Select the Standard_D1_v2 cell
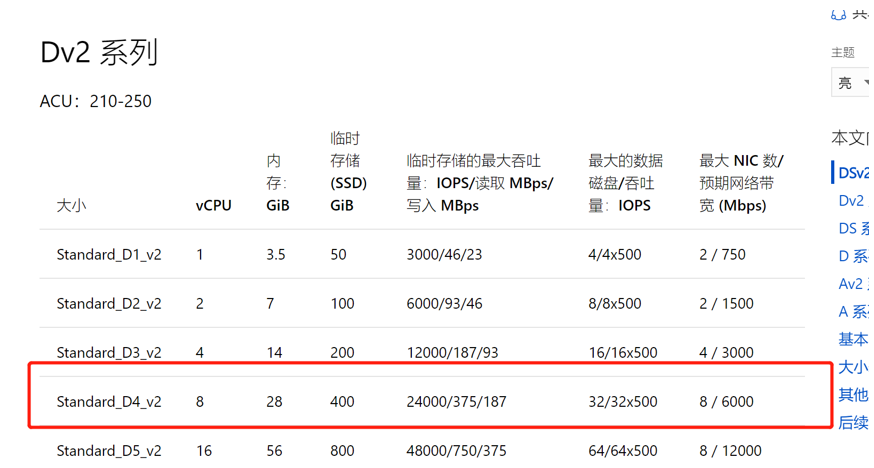This screenshot has width=874, height=468. (x=109, y=255)
